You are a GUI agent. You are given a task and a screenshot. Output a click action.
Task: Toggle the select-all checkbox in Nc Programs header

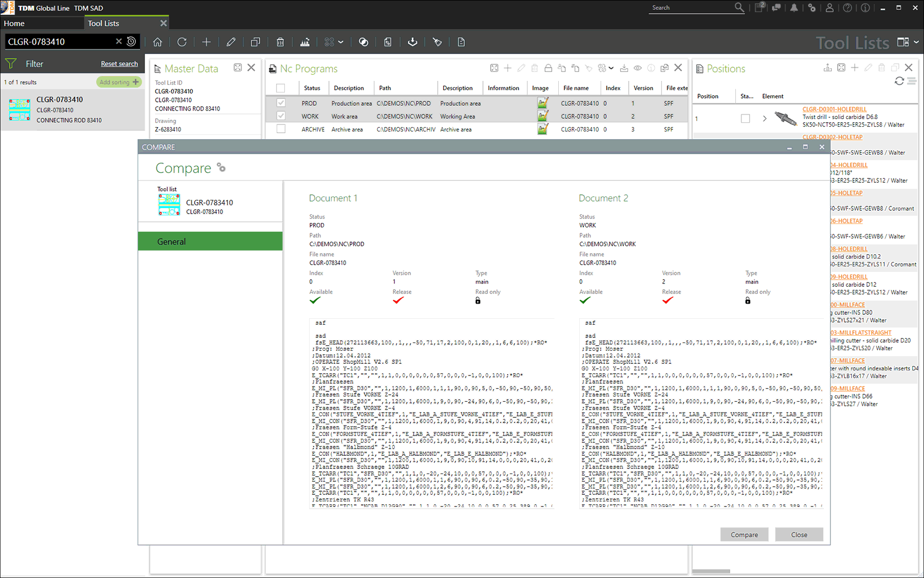pyautogui.click(x=280, y=88)
